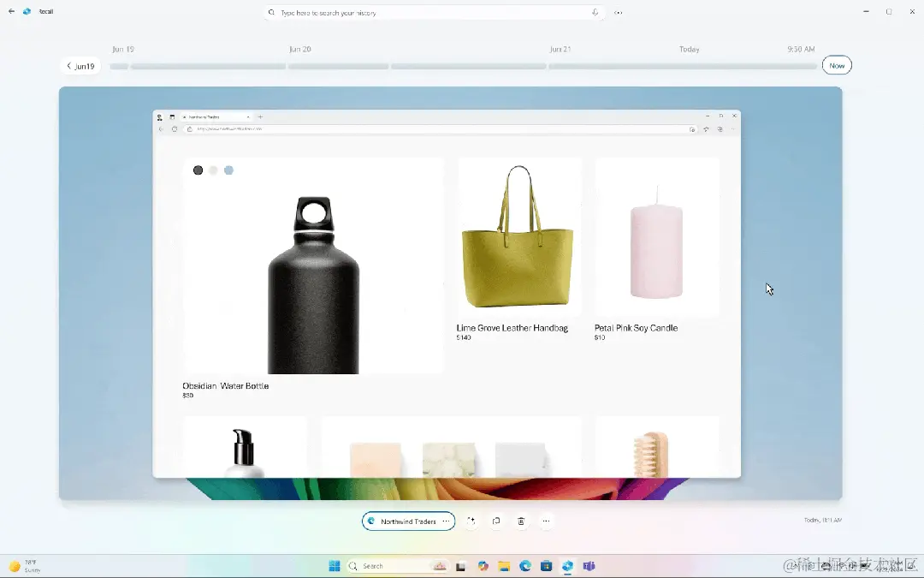Open the Recall taskbar icon
924x578 pixels.
(x=567, y=566)
